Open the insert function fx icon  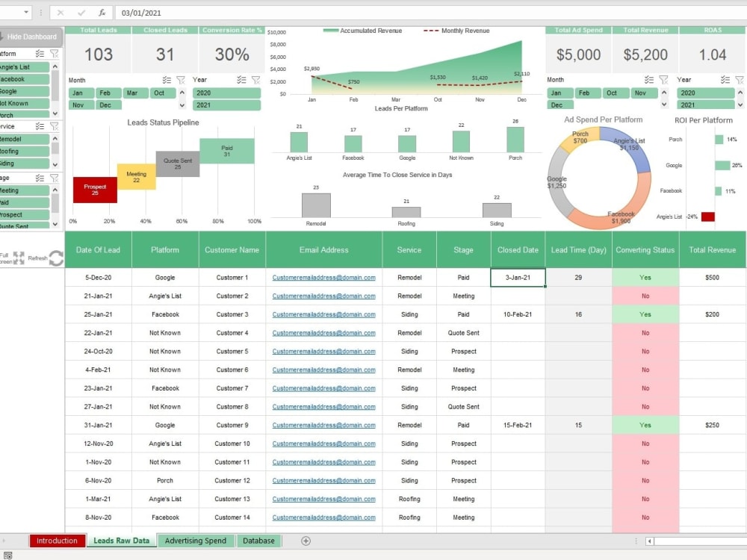102,13
